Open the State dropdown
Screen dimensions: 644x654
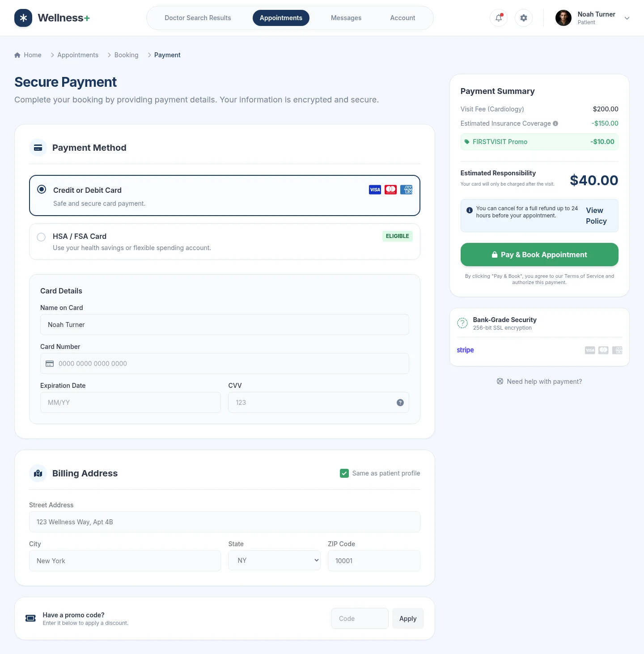tap(274, 560)
